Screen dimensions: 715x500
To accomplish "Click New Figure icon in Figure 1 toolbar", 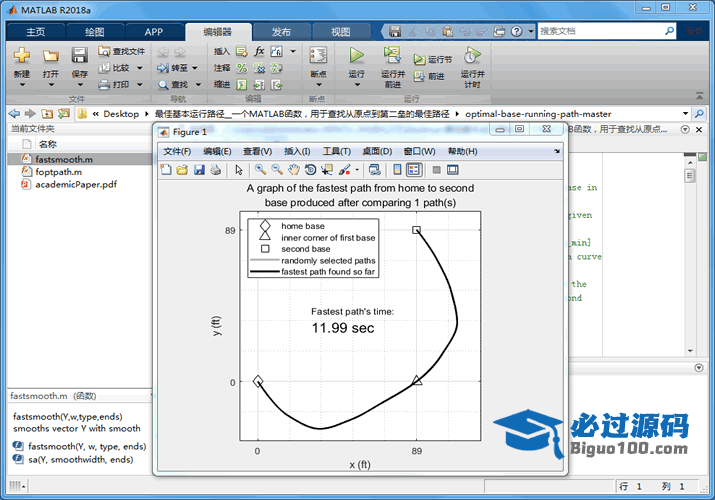I will (166, 170).
